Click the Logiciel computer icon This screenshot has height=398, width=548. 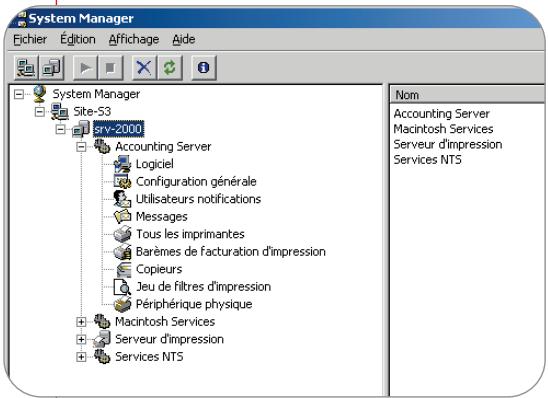pos(122,164)
